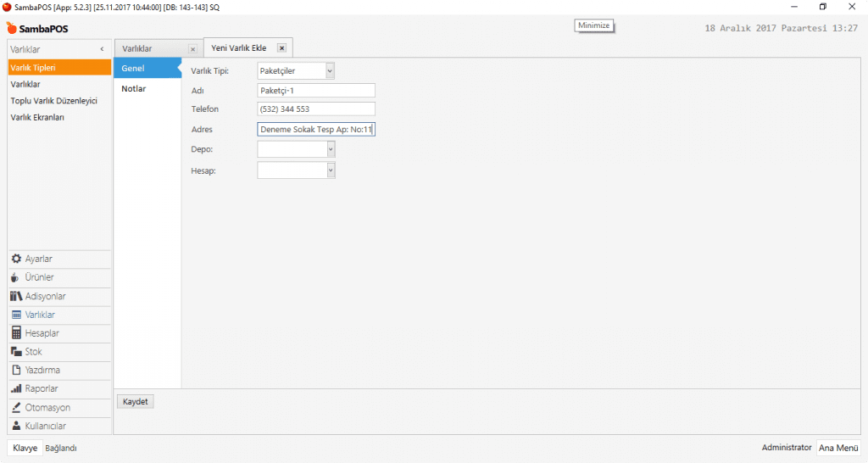Image resolution: width=868 pixels, height=463 pixels.
Task: Toggle the Klavye on-screen keyboard button
Action: click(x=25, y=448)
